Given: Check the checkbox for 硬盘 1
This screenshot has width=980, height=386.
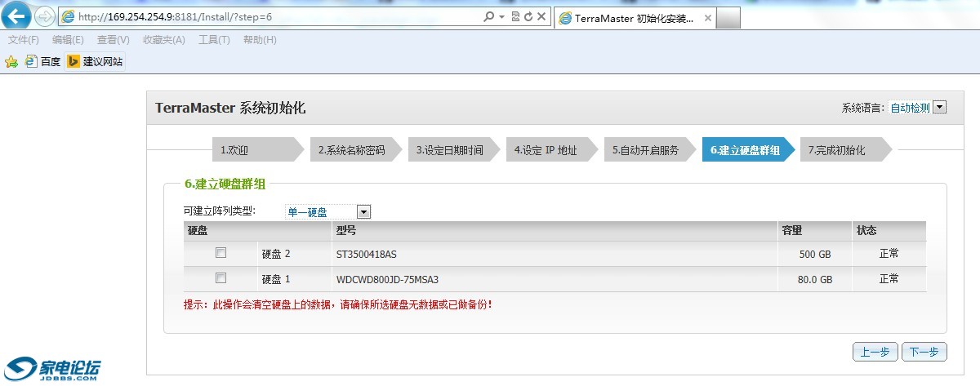Looking at the screenshot, I should 220,278.
